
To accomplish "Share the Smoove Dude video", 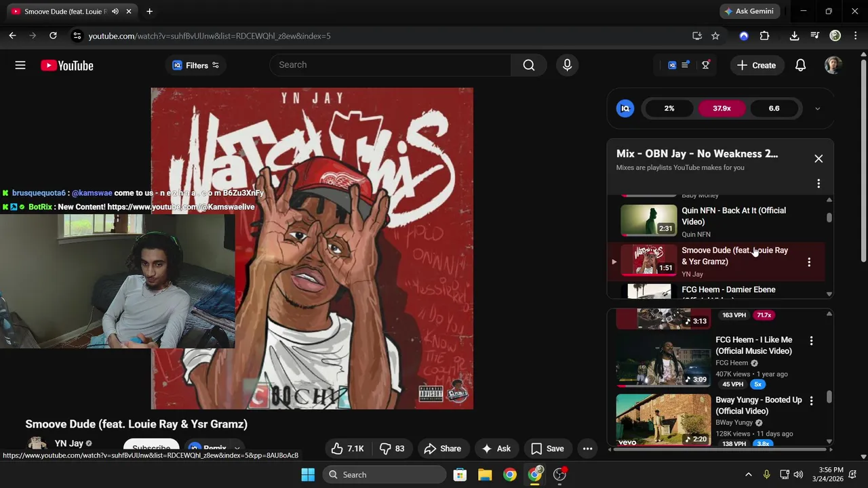I will click(x=442, y=449).
